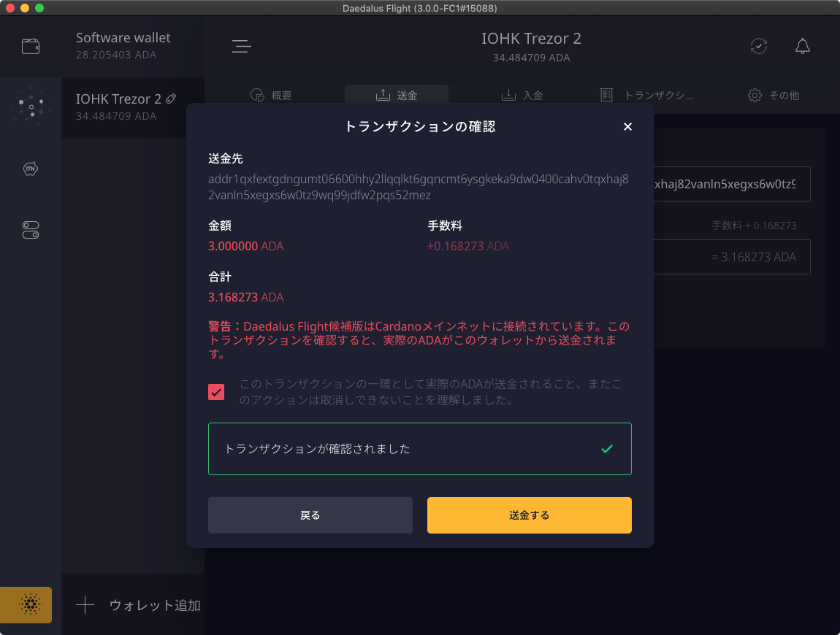Click the recipient address text starting with addr1qxfe
Viewport: 840px width, 635px height.
(419, 187)
